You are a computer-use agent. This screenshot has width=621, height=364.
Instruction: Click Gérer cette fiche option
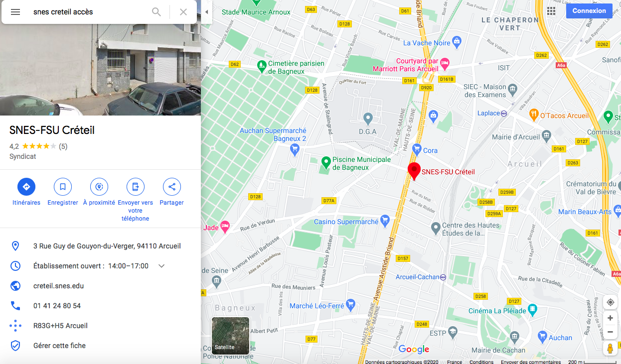tap(59, 346)
